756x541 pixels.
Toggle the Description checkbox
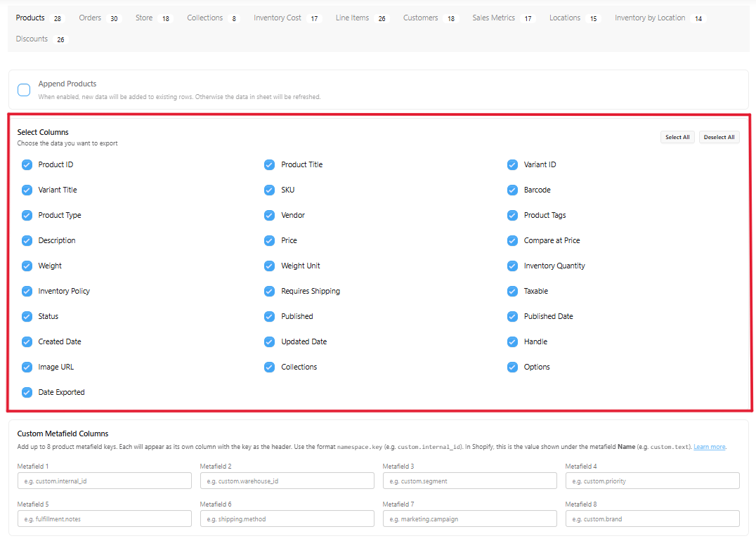pyautogui.click(x=27, y=240)
